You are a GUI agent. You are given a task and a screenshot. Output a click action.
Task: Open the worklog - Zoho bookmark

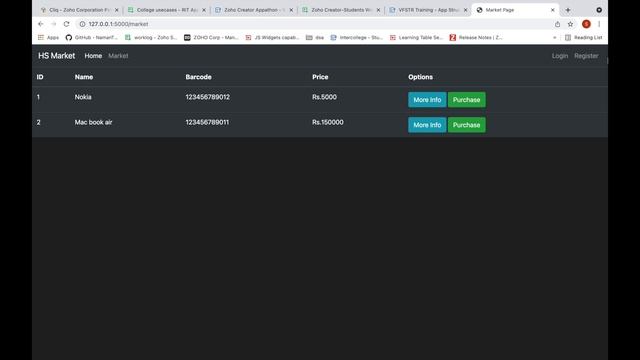point(151,38)
